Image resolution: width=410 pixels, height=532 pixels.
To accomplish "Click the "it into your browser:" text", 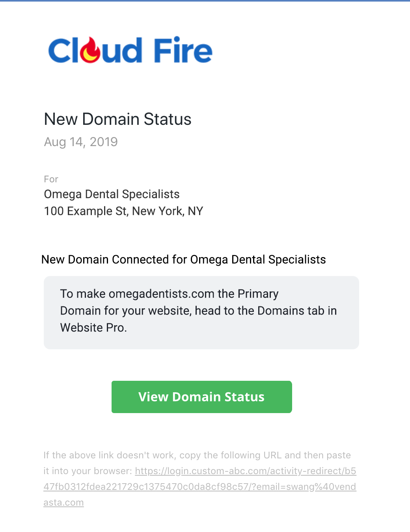I will point(88,471).
